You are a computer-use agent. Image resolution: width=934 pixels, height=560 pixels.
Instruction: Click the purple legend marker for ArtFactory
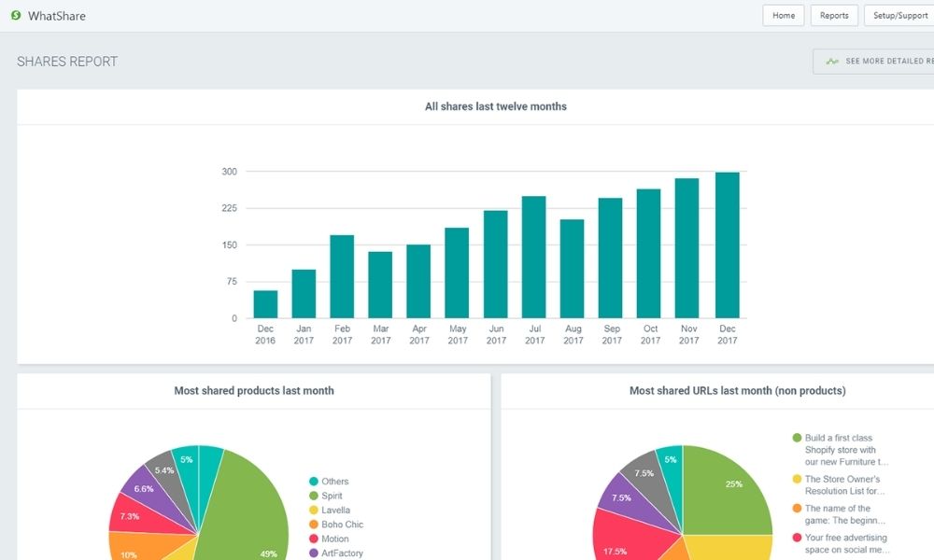pyautogui.click(x=314, y=553)
